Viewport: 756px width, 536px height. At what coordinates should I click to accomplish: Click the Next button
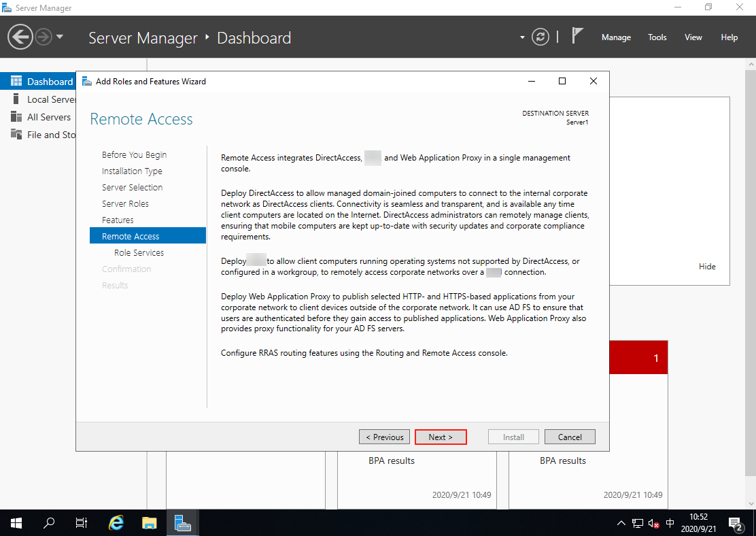440,437
